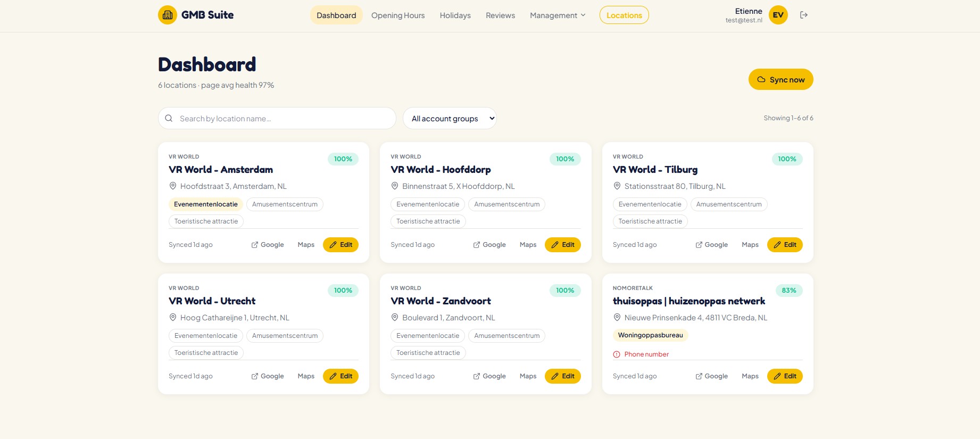This screenshot has height=439, width=980.
Task: Select Evenementenlocatie tag on Amsterdam card
Action: pyautogui.click(x=206, y=204)
